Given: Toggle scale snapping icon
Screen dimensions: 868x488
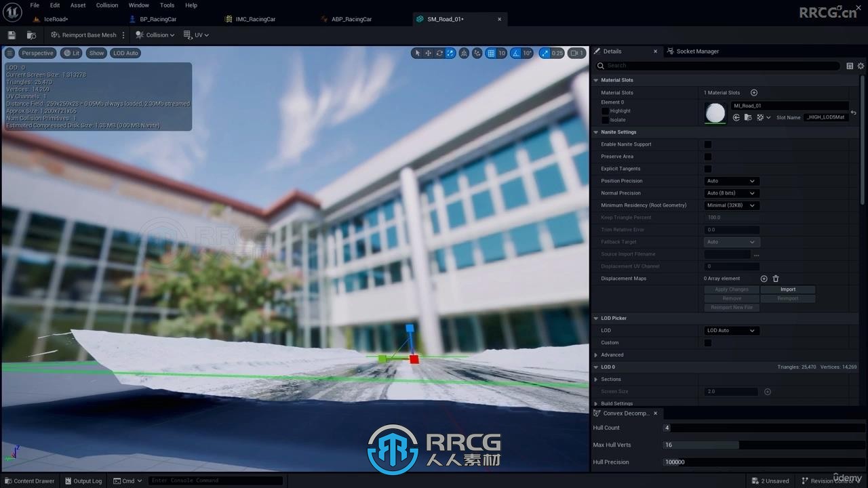Looking at the screenshot, I should pos(545,53).
